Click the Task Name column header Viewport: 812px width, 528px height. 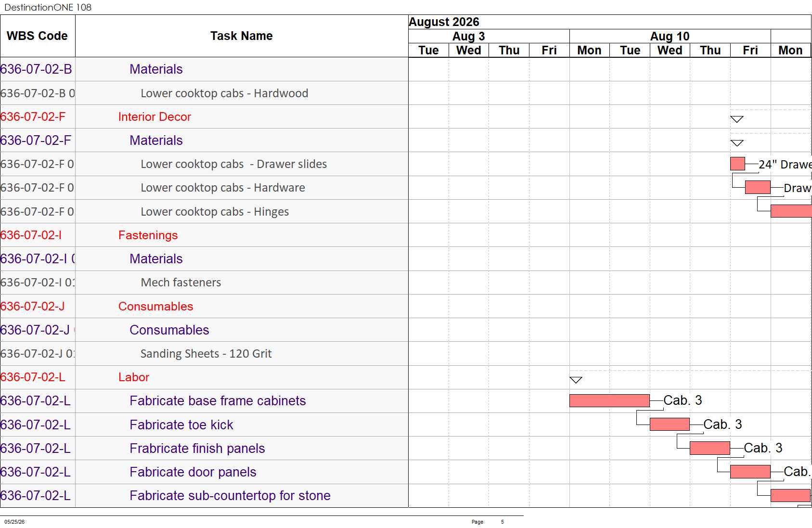pos(242,36)
